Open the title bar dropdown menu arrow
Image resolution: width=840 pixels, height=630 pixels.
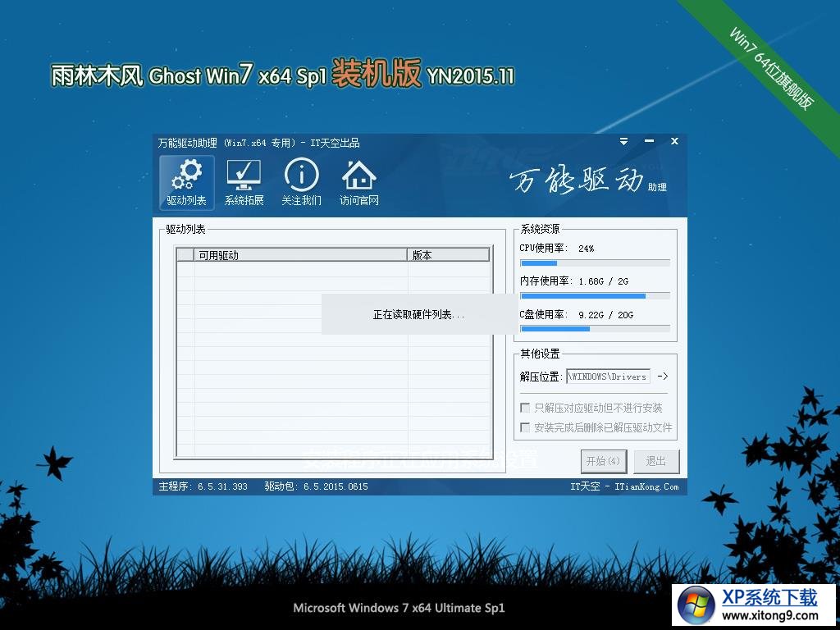click(623, 141)
